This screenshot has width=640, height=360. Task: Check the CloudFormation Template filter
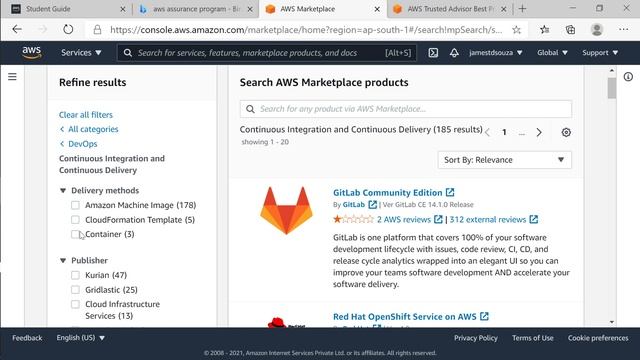(75, 220)
